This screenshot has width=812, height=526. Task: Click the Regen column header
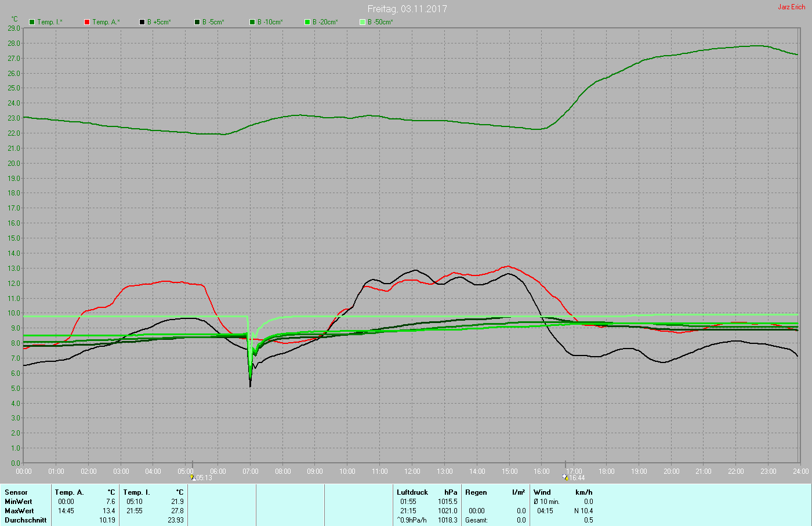pyautogui.click(x=476, y=492)
